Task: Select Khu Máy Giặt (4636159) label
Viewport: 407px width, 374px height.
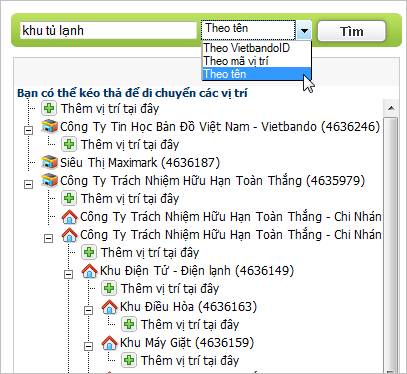Action: (x=187, y=343)
